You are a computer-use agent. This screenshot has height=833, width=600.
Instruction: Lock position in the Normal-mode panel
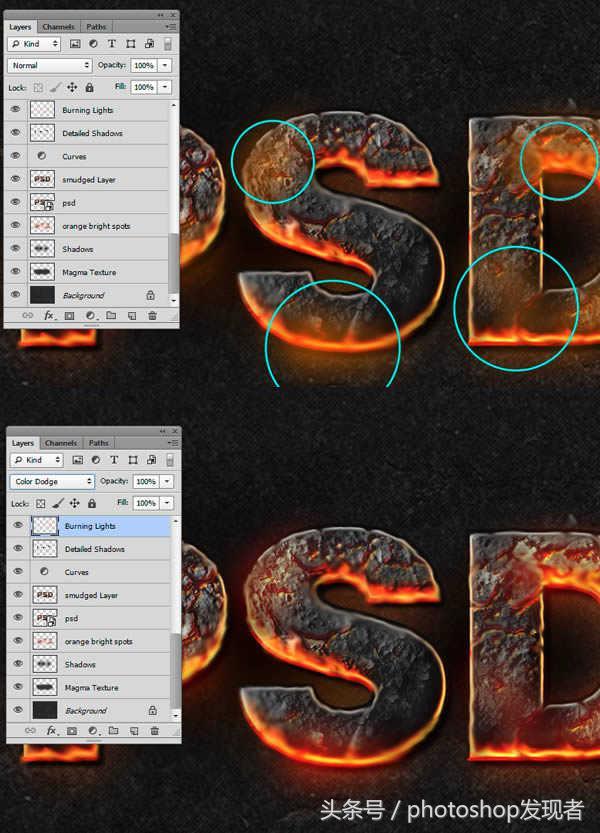click(72, 88)
